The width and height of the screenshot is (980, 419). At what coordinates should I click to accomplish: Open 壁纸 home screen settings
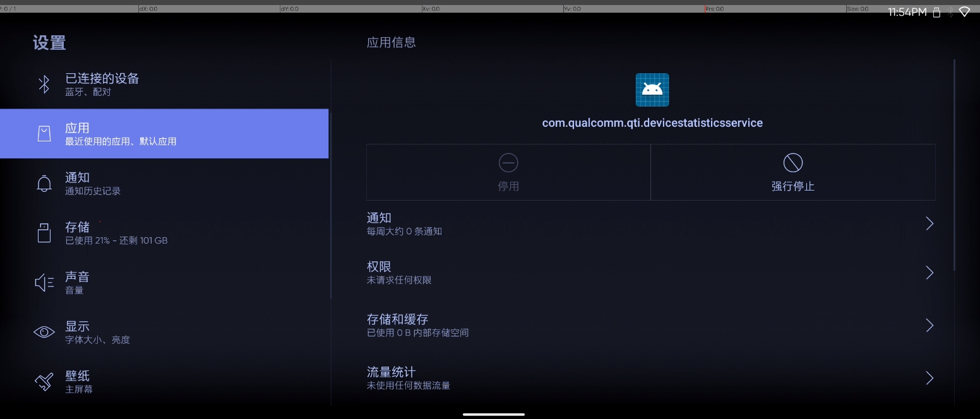164,381
